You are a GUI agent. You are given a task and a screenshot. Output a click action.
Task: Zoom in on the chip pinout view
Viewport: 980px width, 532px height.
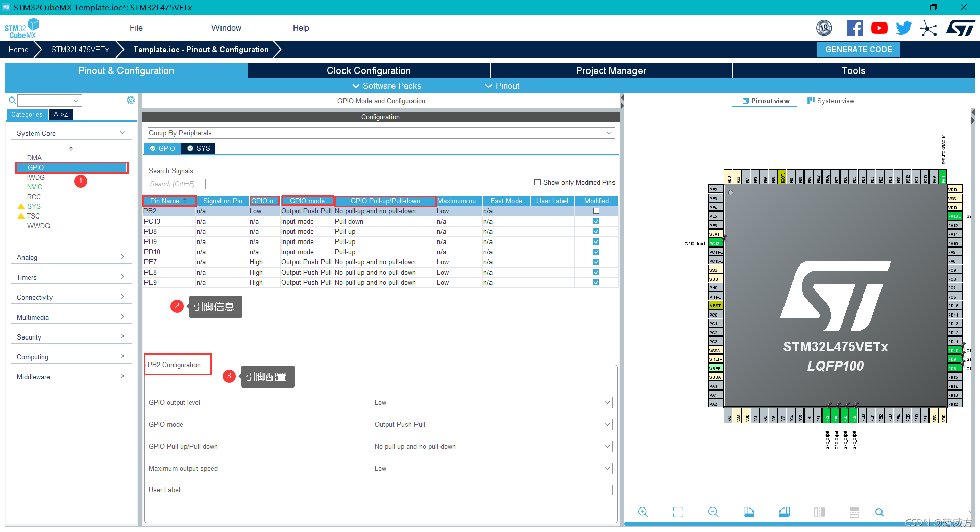point(643,512)
